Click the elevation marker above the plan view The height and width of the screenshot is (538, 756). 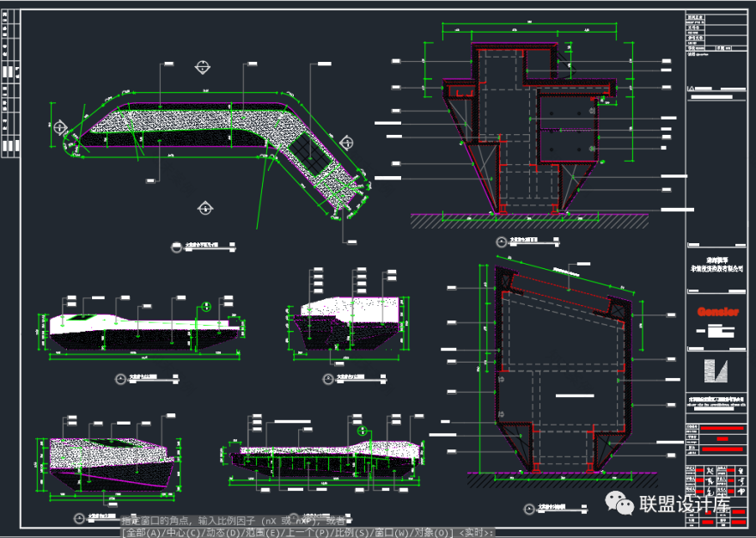(x=204, y=66)
